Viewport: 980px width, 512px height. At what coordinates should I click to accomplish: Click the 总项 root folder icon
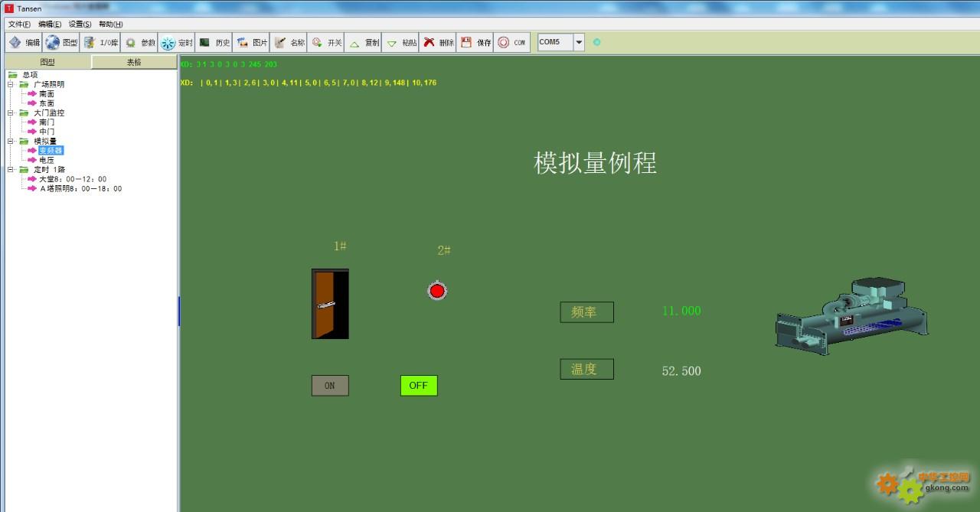[12, 75]
